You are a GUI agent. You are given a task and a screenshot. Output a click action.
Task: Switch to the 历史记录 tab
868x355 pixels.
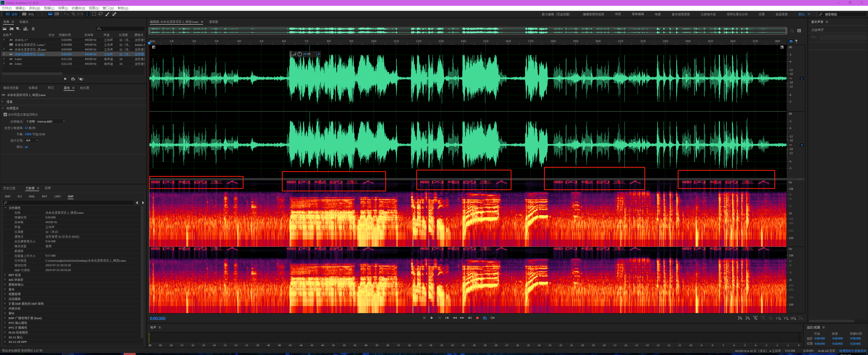(9, 188)
